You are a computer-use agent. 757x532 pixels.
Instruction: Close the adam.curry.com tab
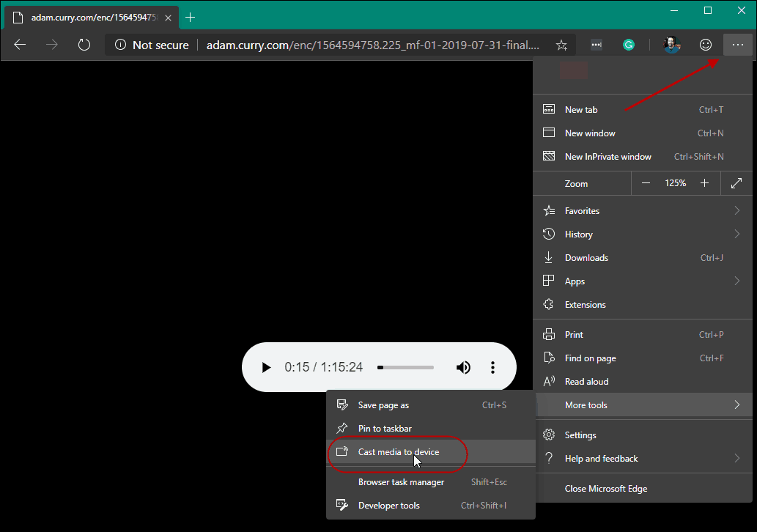[168, 18]
